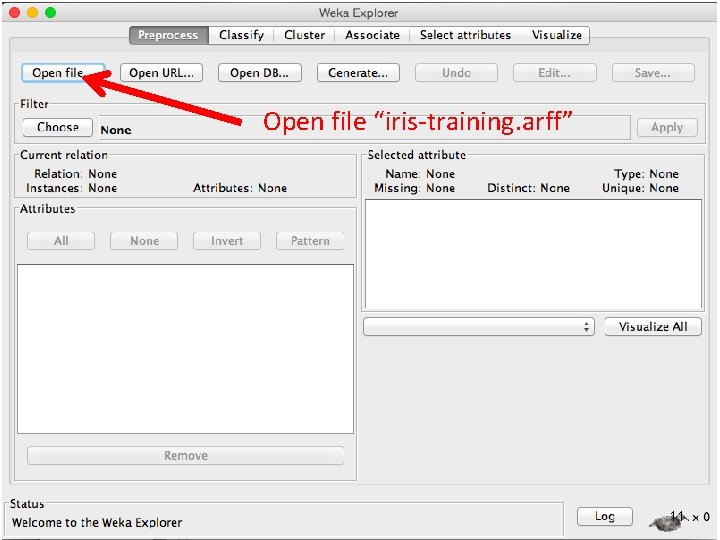The height and width of the screenshot is (540, 720).
Task: Open the Classify tab
Action: pyautogui.click(x=242, y=35)
